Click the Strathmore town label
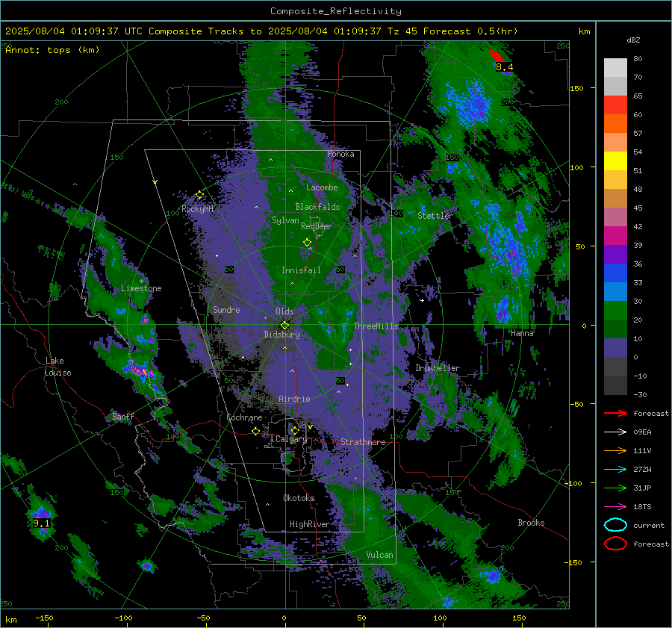This screenshot has height=628, width=672. (x=363, y=442)
